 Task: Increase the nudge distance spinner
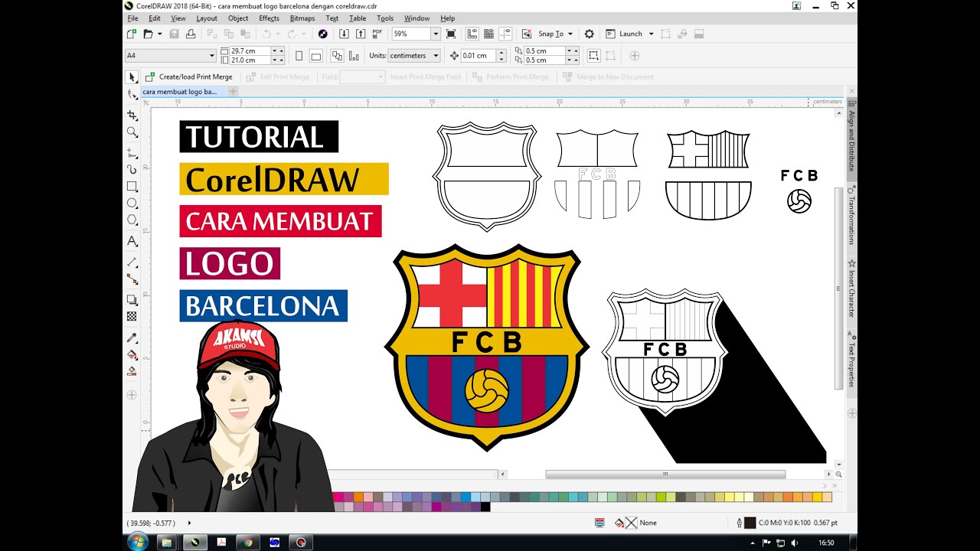[501, 52]
